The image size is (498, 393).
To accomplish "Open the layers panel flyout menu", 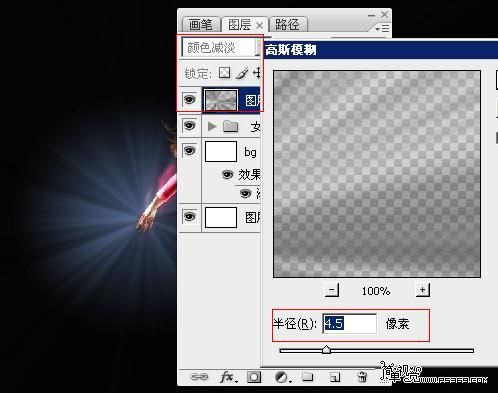I will point(382,29).
